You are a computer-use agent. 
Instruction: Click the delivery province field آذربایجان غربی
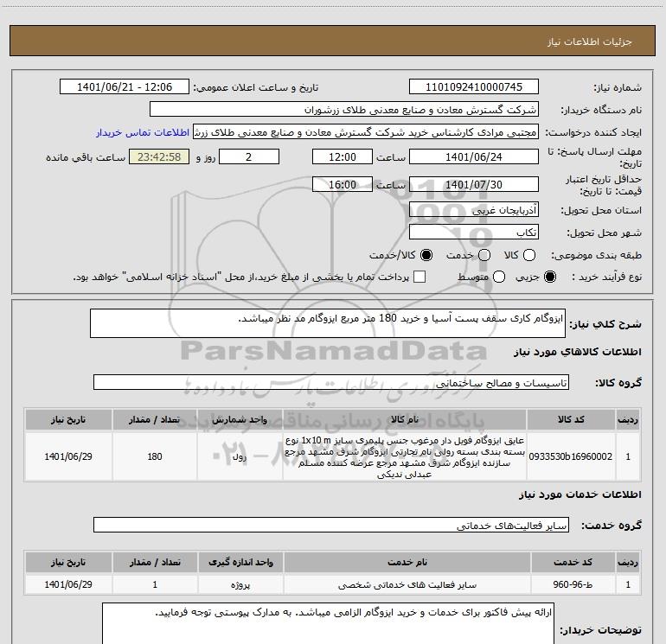[474, 210]
